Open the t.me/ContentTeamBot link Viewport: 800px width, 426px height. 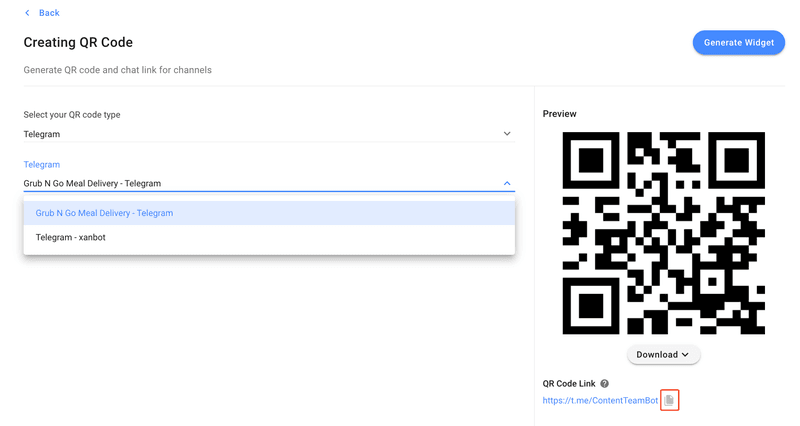click(x=600, y=401)
